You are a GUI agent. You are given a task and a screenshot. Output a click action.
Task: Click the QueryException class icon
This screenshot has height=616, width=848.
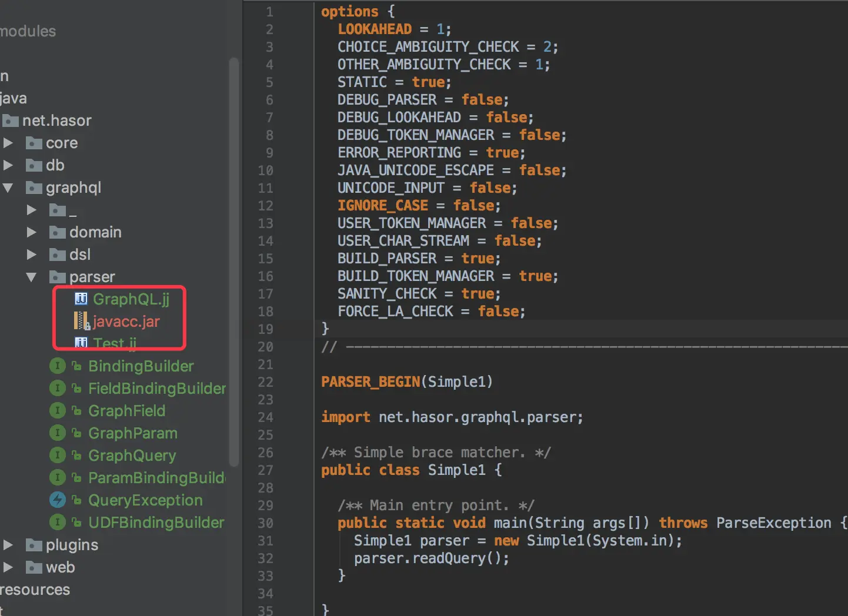(x=58, y=500)
